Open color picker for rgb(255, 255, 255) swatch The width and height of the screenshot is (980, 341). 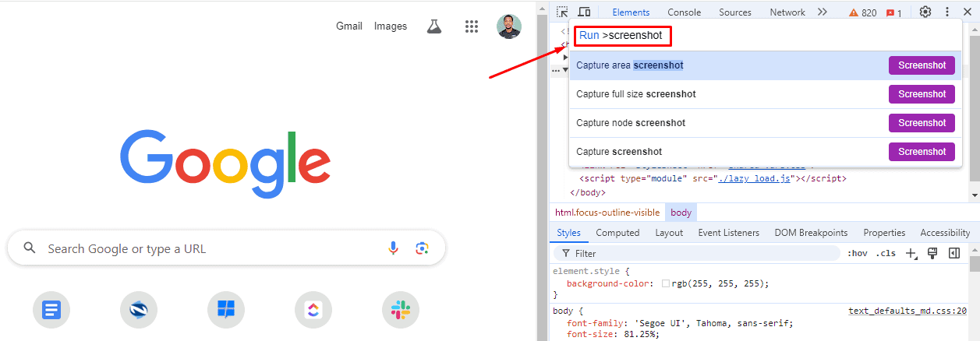point(665,283)
